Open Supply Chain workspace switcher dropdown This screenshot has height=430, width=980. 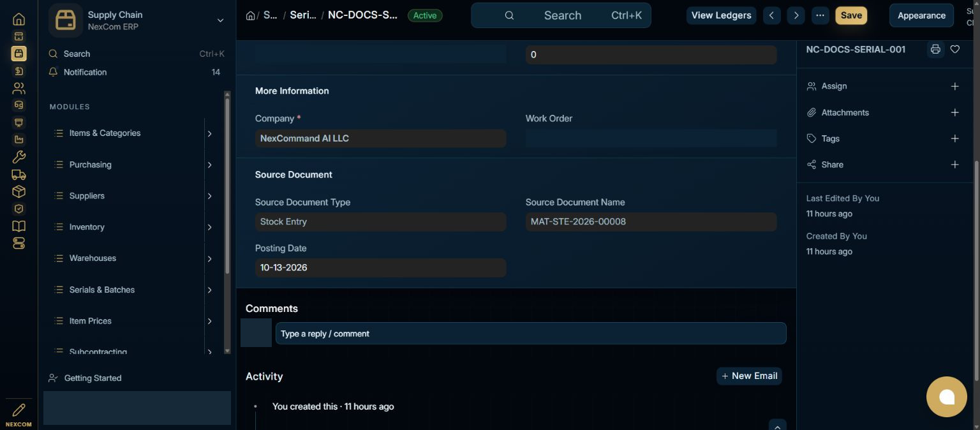coord(220,20)
